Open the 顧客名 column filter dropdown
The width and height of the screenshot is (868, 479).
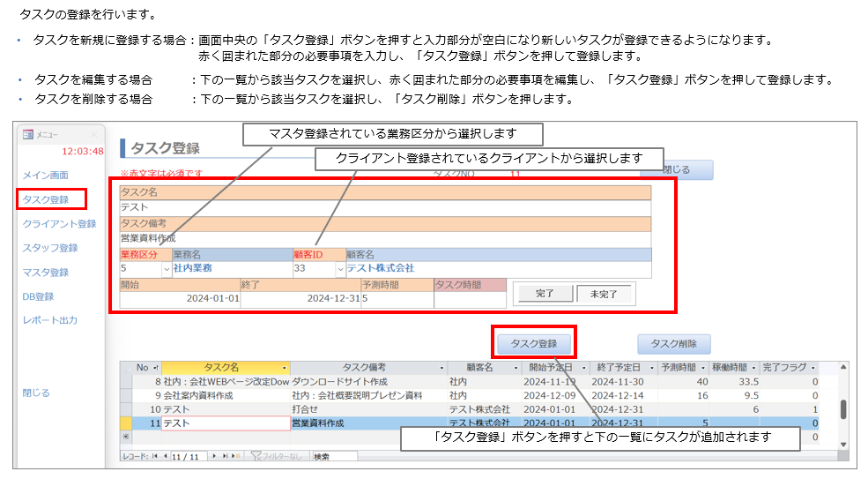(x=516, y=368)
